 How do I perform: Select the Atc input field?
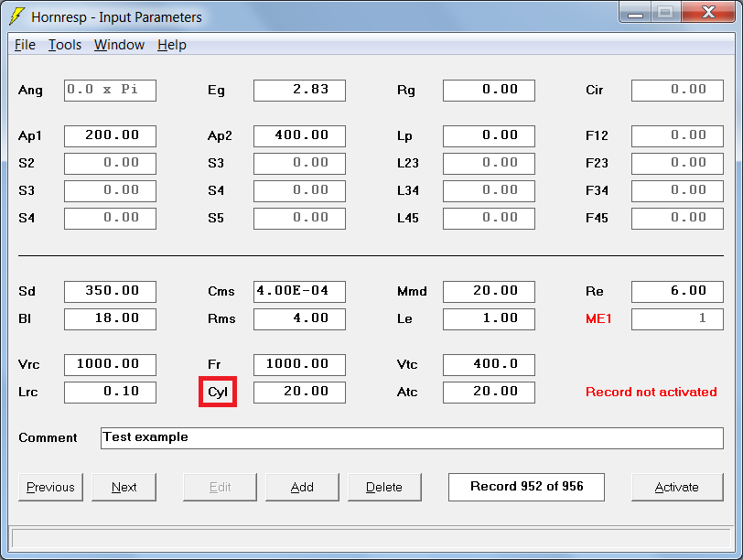pyautogui.click(x=489, y=392)
